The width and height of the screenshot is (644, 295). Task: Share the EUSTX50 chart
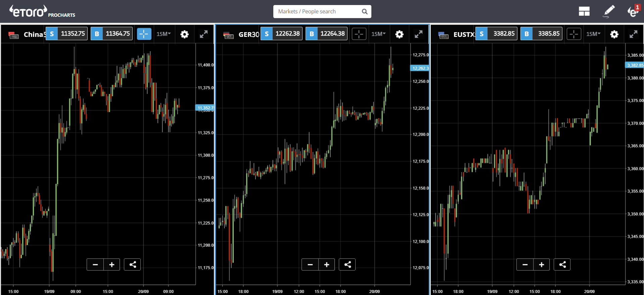(562, 264)
